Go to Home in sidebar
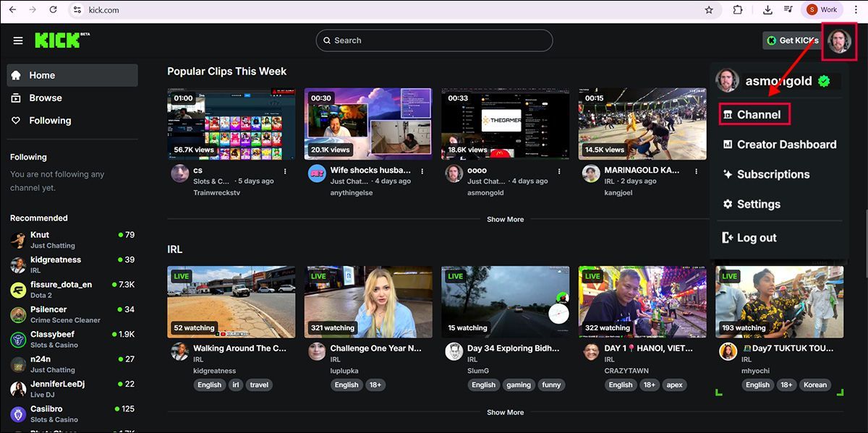This screenshot has height=433, width=868. coord(72,75)
